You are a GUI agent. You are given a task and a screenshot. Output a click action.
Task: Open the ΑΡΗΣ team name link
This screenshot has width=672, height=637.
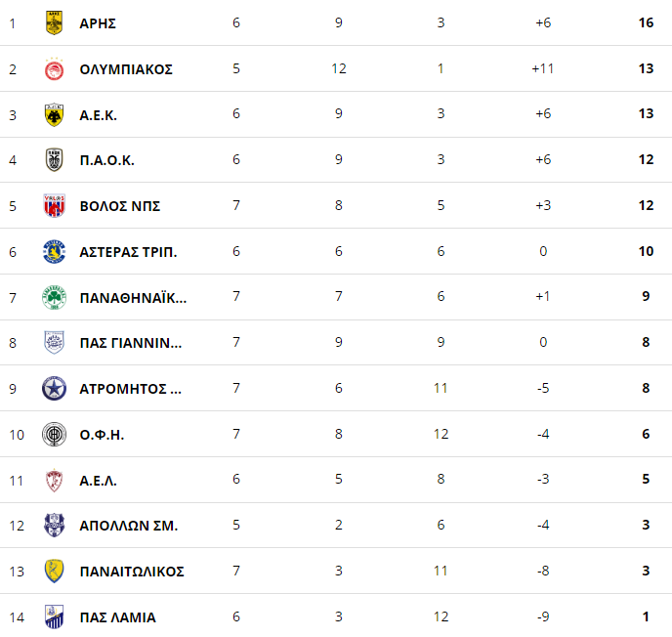click(98, 23)
